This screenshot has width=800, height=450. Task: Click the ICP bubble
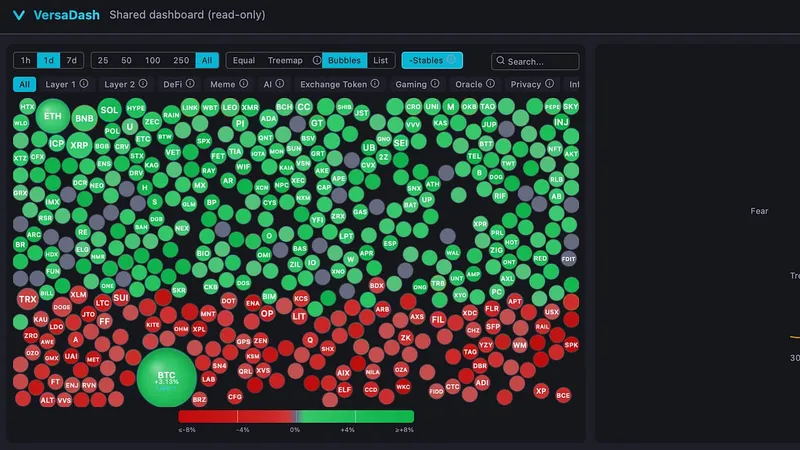tap(57, 143)
